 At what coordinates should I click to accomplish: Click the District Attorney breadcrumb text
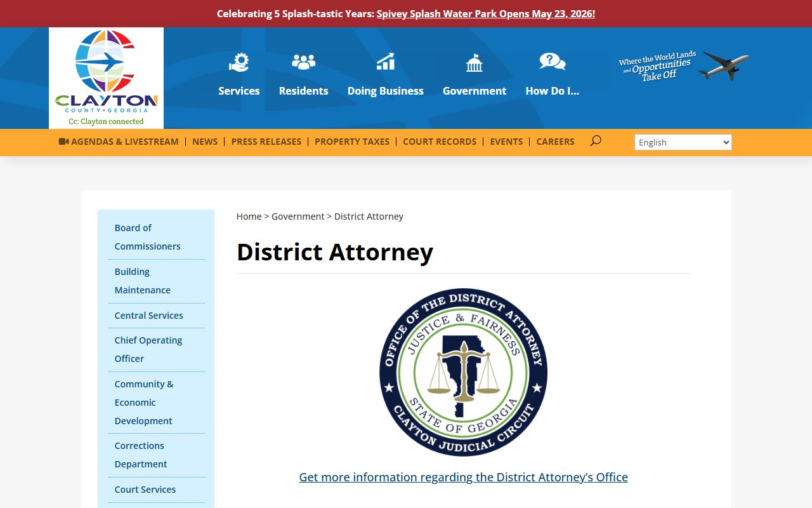point(369,217)
